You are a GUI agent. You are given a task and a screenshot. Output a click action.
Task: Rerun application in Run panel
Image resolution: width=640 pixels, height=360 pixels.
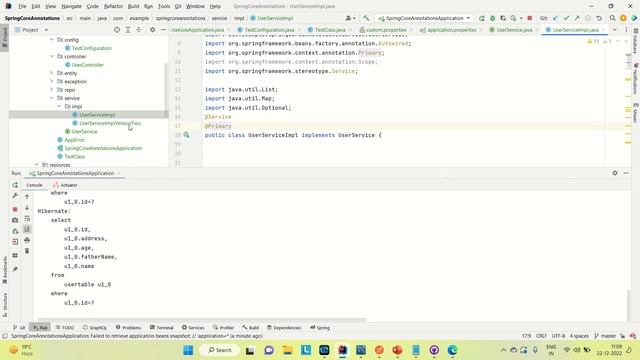[15, 185]
